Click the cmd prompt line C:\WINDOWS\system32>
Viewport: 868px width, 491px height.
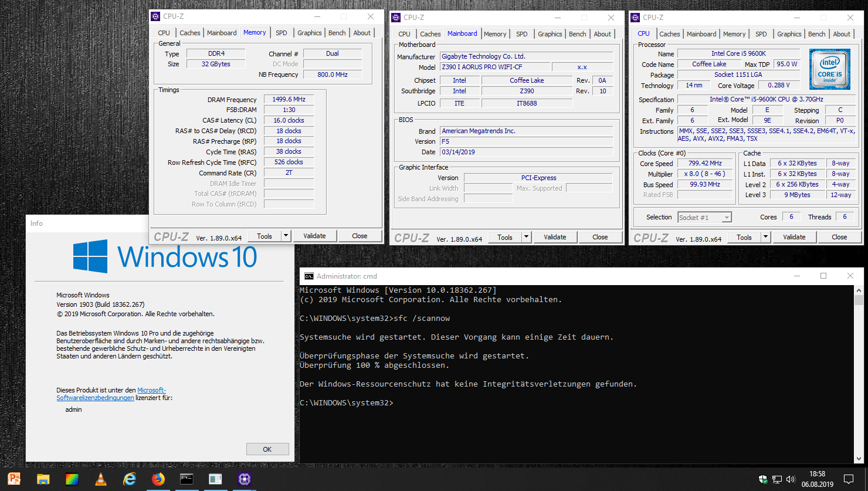346,403
